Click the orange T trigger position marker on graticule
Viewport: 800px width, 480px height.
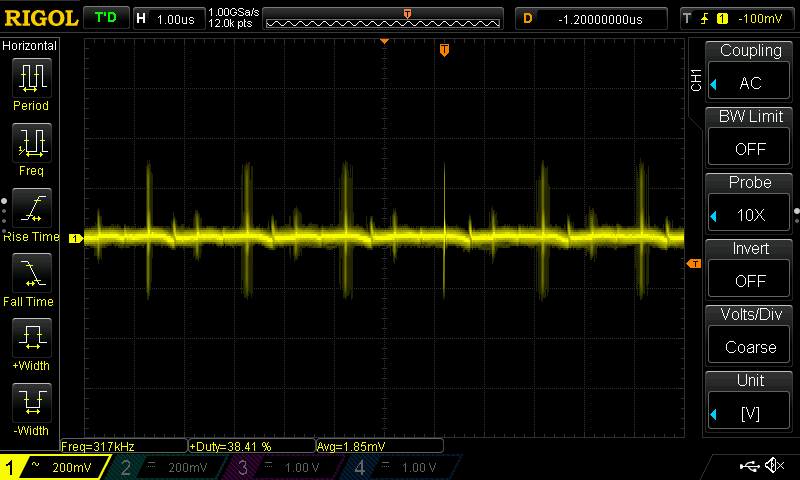(444, 50)
